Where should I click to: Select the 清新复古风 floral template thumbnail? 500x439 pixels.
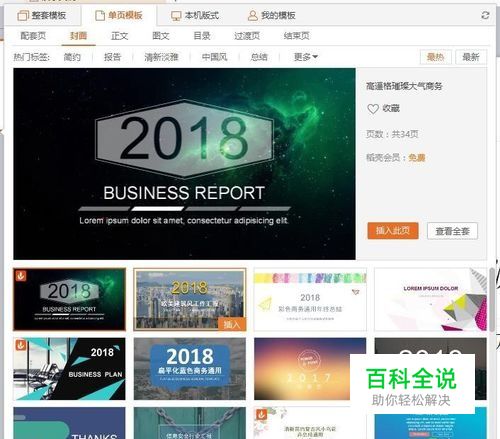(310, 423)
